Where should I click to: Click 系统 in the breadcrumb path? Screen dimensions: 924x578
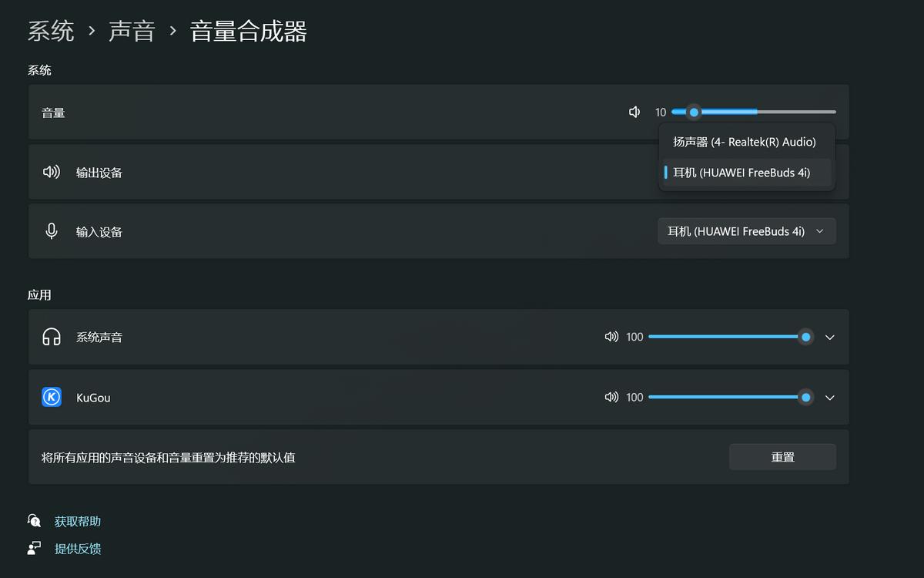(x=51, y=31)
